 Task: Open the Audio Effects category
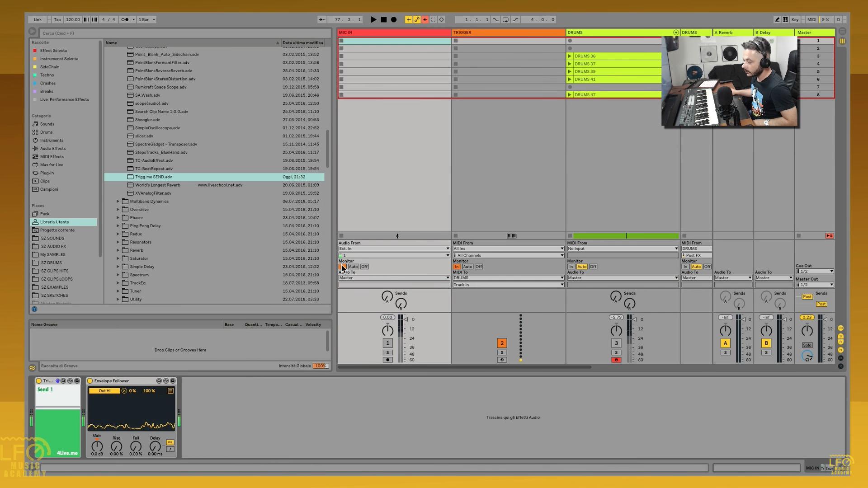point(52,149)
